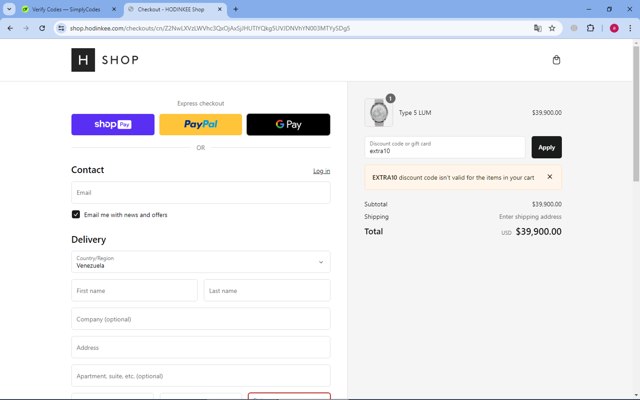Uncheck Email me with news and offers
640x400 pixels.
pos(76,215)
